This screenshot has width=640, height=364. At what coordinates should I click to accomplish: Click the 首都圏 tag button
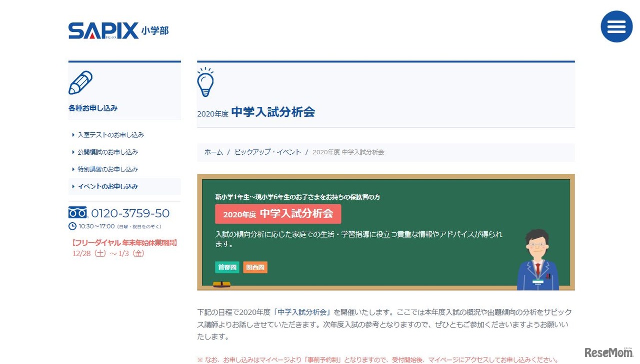pos(227,267)
